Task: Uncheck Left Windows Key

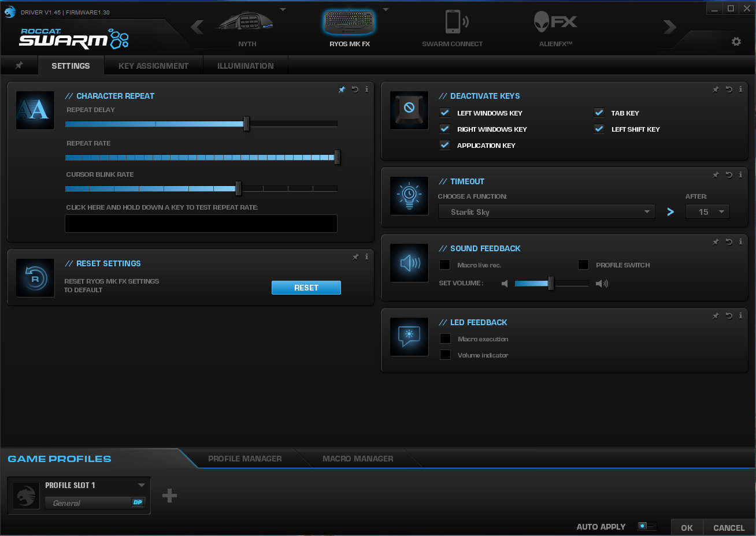Action: coord(445,113)
